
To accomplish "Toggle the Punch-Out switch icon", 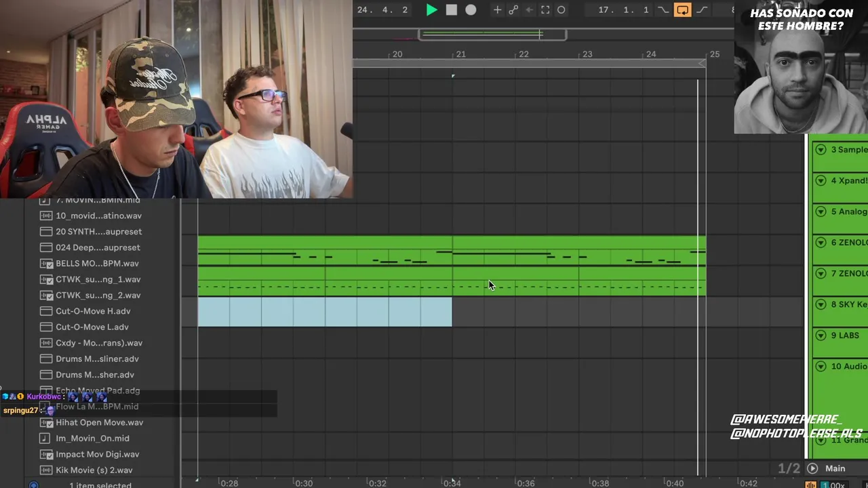I will click(702, 10).
